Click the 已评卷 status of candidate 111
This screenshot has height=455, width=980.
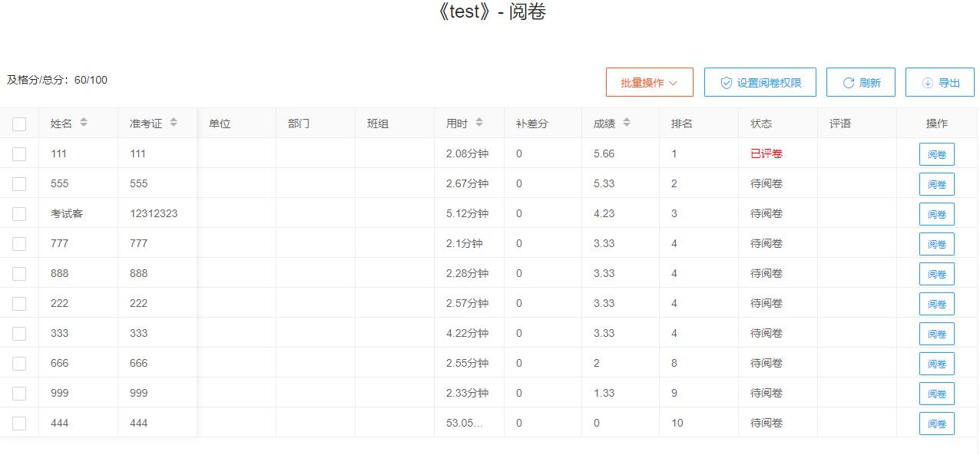766,153
